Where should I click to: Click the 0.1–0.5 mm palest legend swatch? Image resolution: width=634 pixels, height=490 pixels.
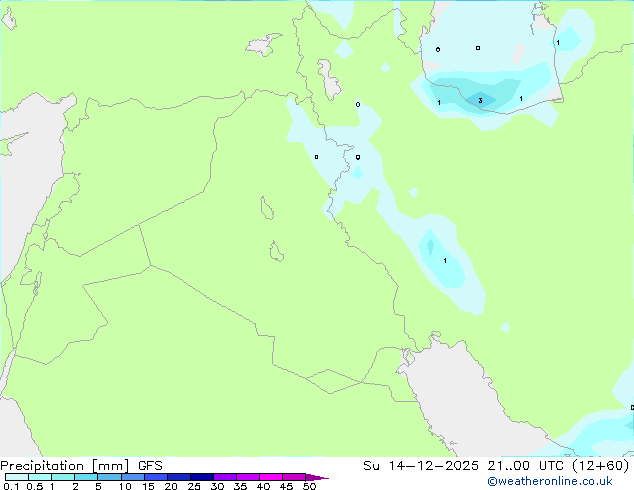click(x=17, y=477)
